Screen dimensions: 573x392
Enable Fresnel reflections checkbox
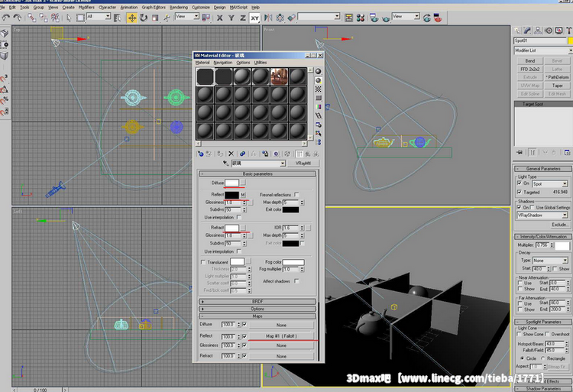coord(296,195)
